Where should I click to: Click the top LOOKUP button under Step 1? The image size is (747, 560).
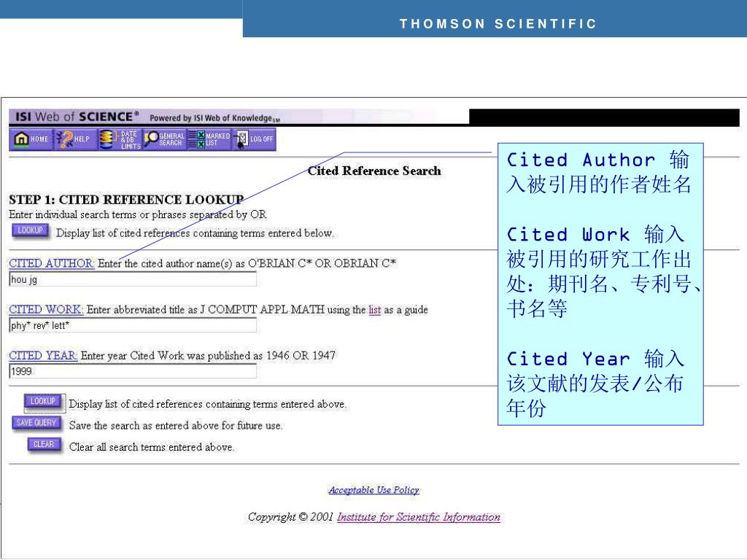pos(30,230)
